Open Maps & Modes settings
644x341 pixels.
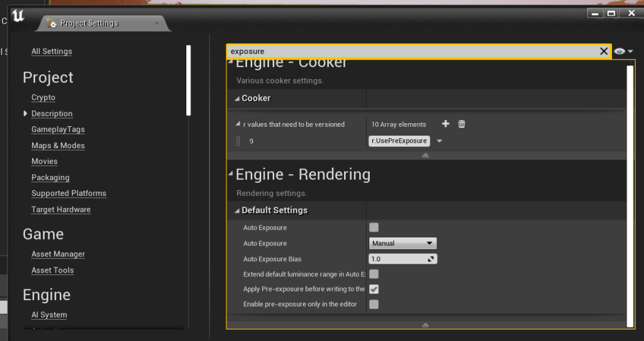[58, 146]
